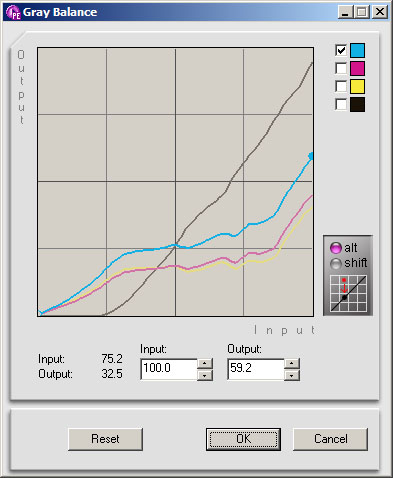Click the curve point shift diagram icon
393x478 pixels.
pyautogui.click(x=348, y=294)
